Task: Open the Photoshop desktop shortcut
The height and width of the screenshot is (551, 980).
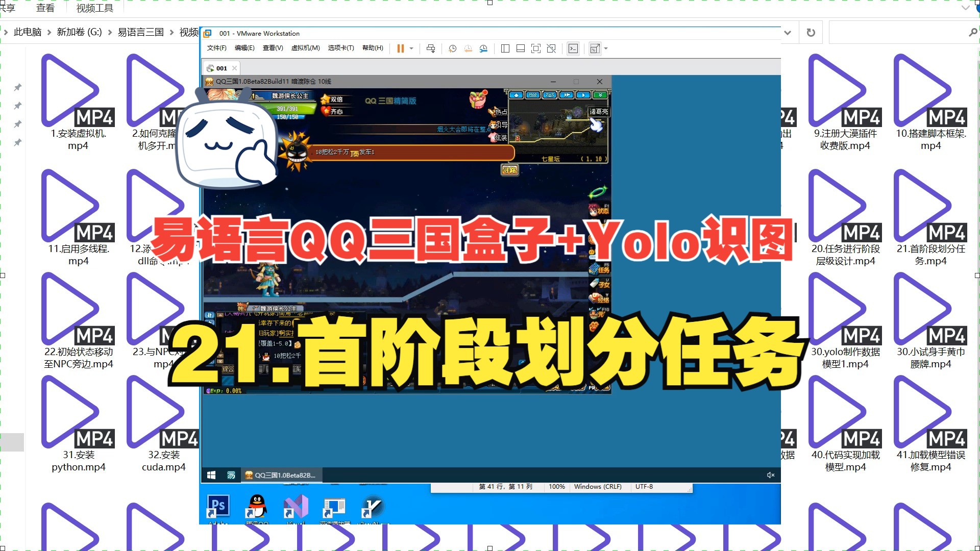Action: [218, 506]
